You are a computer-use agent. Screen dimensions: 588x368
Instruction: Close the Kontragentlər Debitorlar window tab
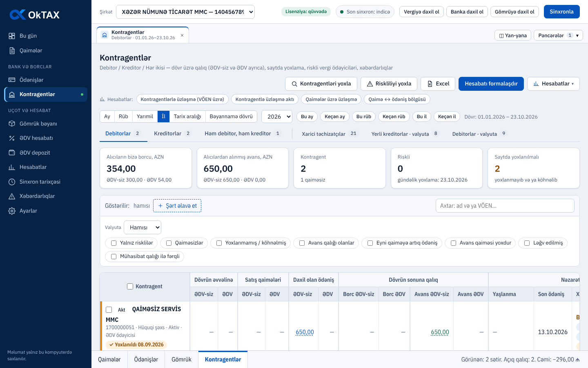[182, 35]
